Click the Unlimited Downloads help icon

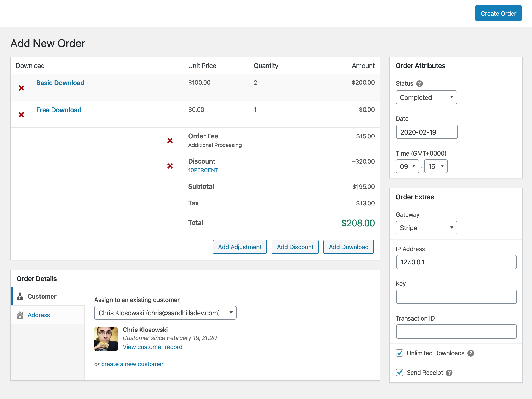[471, 353]
